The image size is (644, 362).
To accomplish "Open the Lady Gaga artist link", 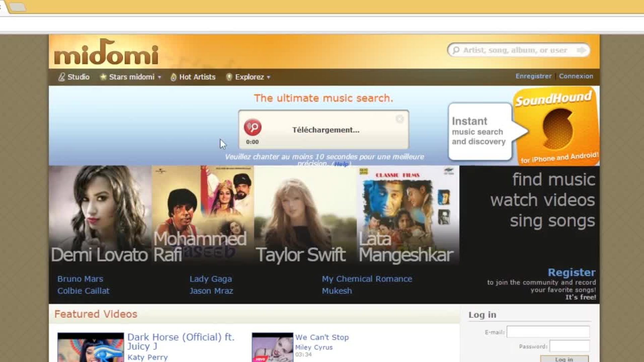I will (x=211, y=279).
